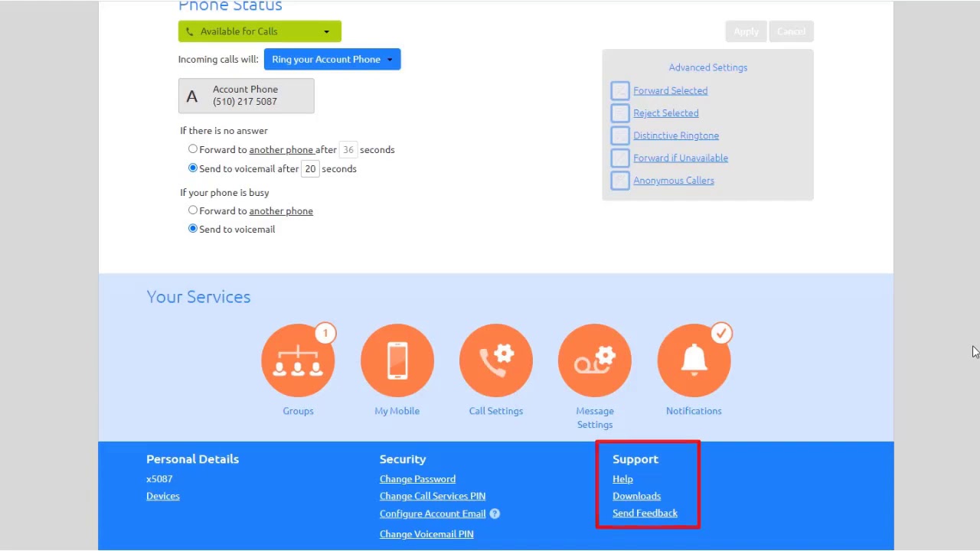980x551 pixels.
Task: Click the 36 seconds forward delay field
Action: click(348, 150)
